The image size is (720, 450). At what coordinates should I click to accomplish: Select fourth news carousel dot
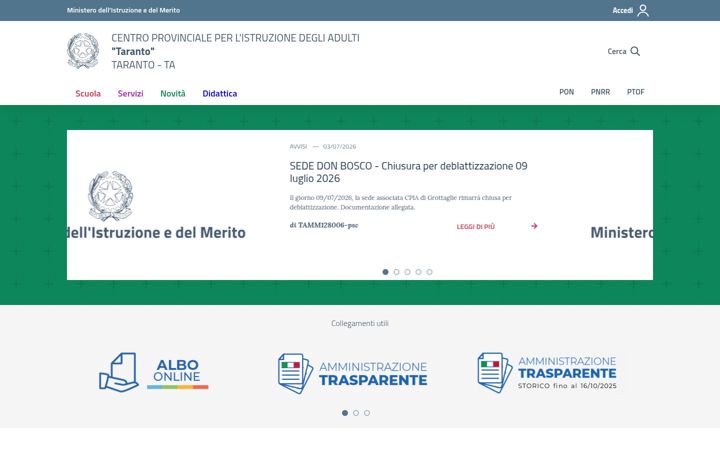click(418, 272)
